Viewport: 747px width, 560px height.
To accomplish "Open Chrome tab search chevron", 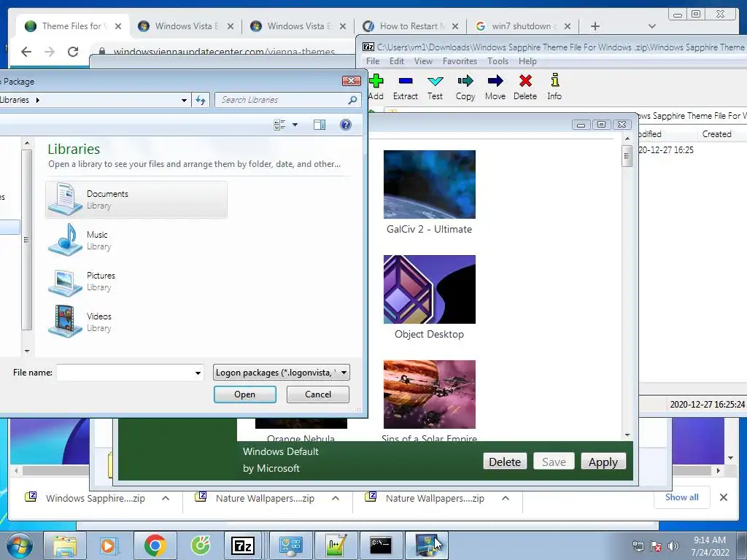I will pos(652,26).
